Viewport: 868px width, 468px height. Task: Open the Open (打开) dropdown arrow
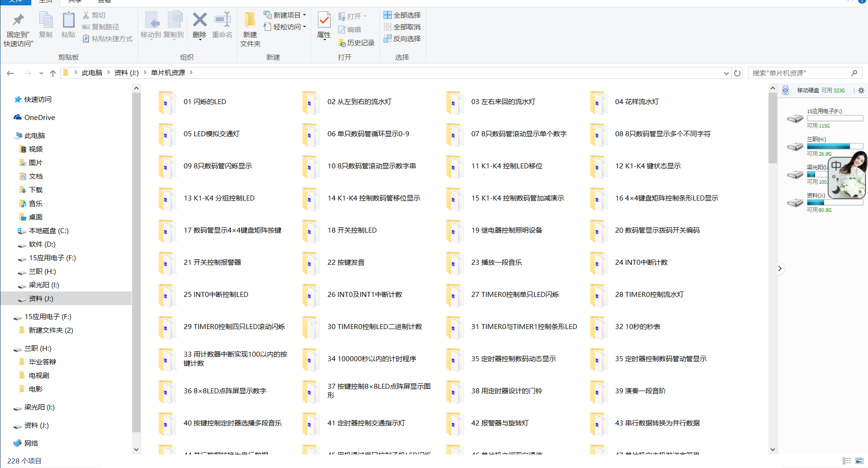(x=365, y=16)
